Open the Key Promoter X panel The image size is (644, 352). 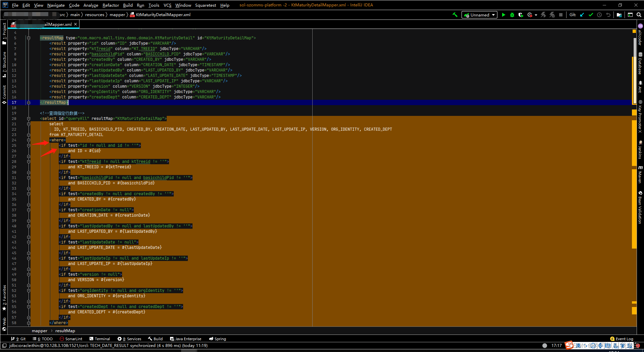click(640, 117)
